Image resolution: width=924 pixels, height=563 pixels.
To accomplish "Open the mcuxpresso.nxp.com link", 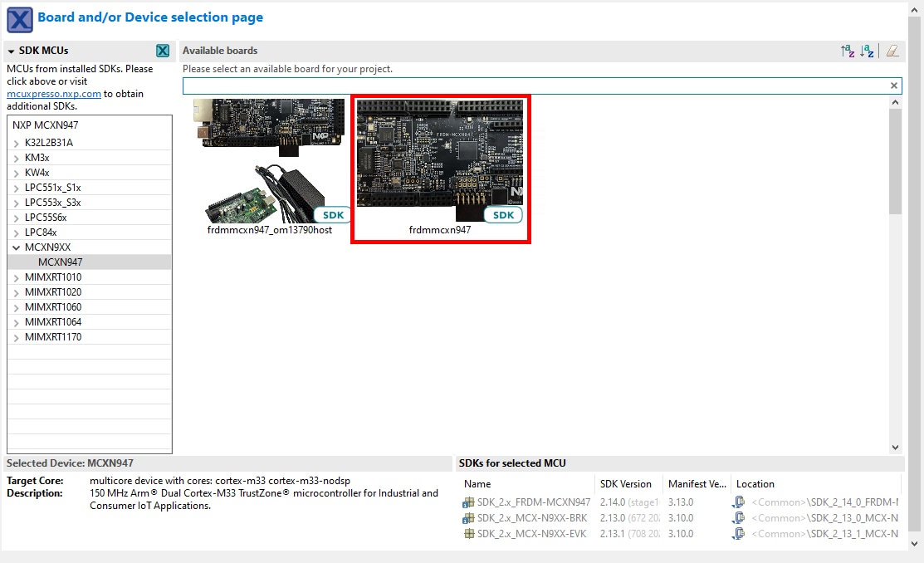I will pyautogui.click(x=53, y=94).
